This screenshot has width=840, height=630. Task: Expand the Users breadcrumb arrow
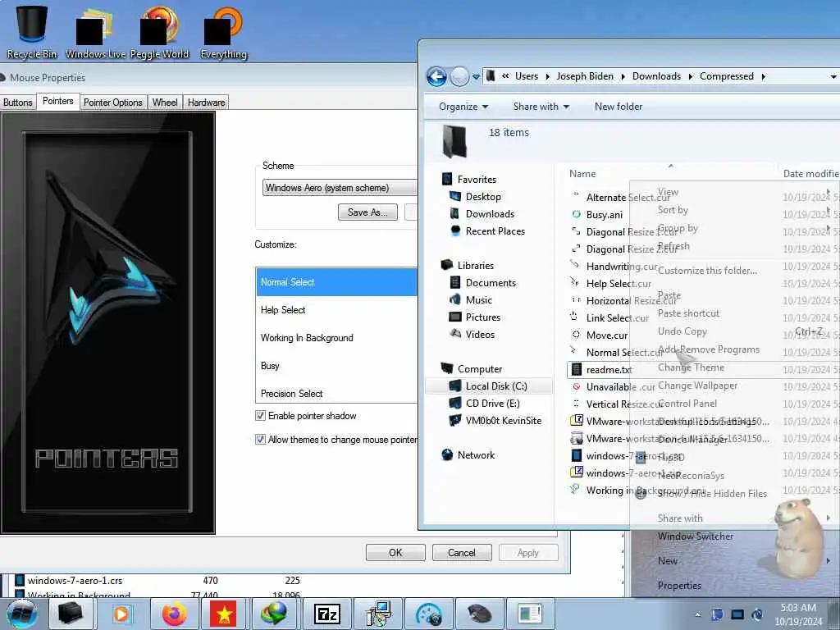547,76
